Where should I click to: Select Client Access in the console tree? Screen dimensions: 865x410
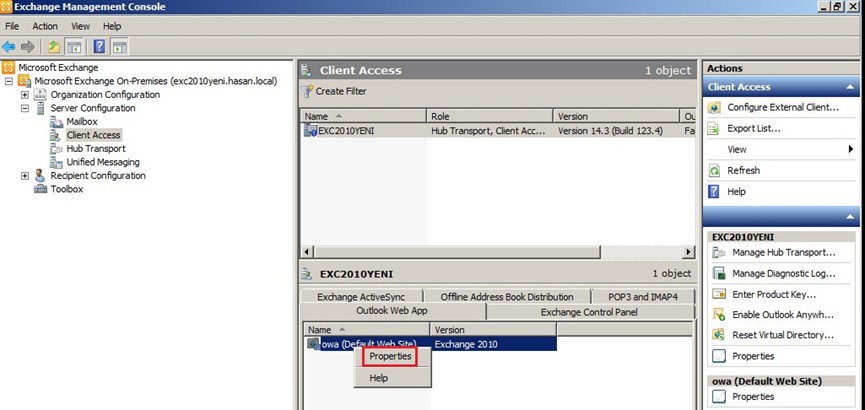(93, 135)
